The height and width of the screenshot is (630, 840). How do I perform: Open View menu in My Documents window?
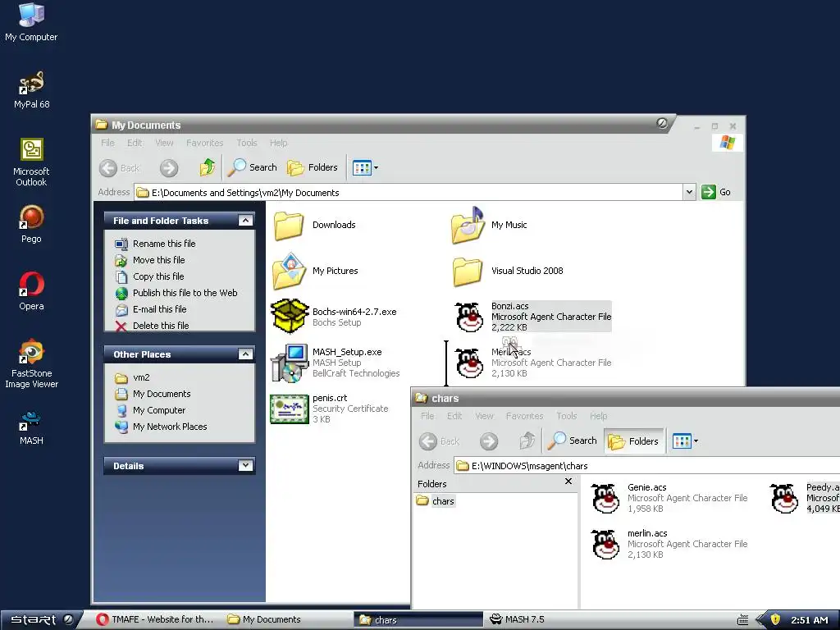pyautogui.click(x=164, y=143)
